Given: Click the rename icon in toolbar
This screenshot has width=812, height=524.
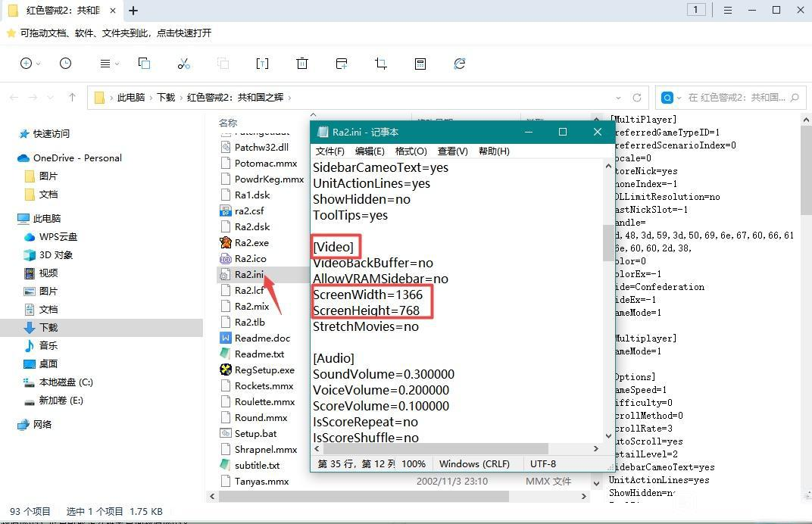Looking at the screenshot, I should 262,64.
